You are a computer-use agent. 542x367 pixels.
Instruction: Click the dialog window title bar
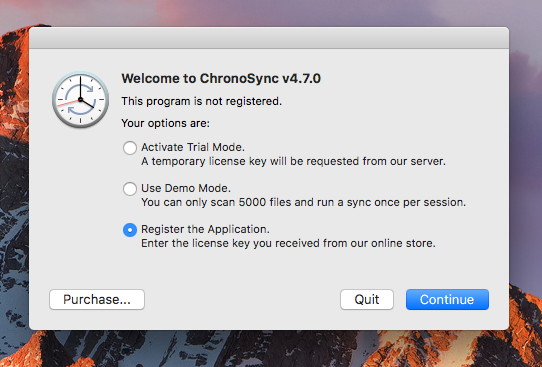tap(269, 38)
